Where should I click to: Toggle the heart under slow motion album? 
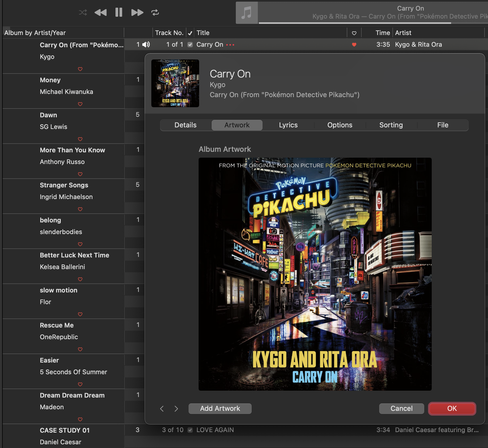coord(80,314)
